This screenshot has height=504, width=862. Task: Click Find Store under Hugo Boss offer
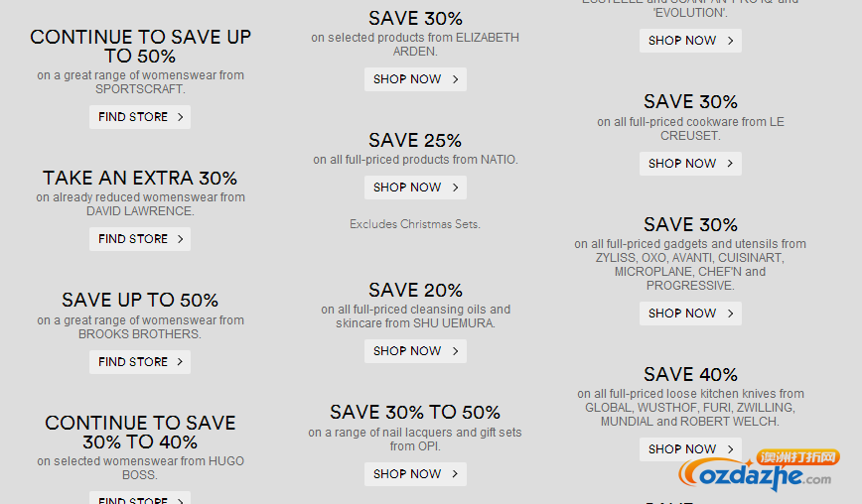tap(140, 498)
